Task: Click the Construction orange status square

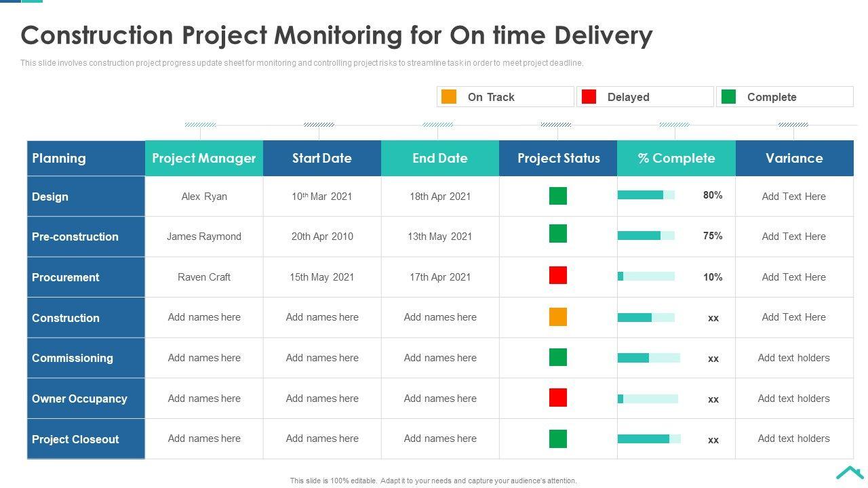Action: (x=557, y=317)
